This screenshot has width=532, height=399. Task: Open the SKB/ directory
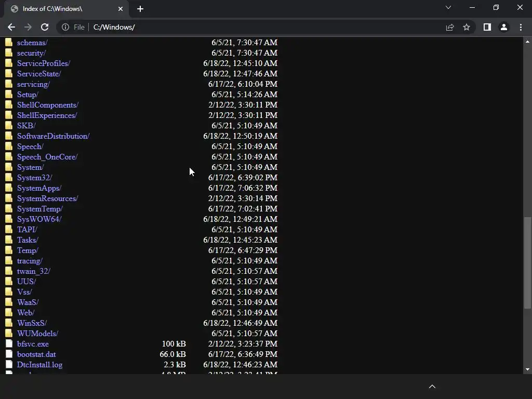pyautogui.click(x=26, y=126)
